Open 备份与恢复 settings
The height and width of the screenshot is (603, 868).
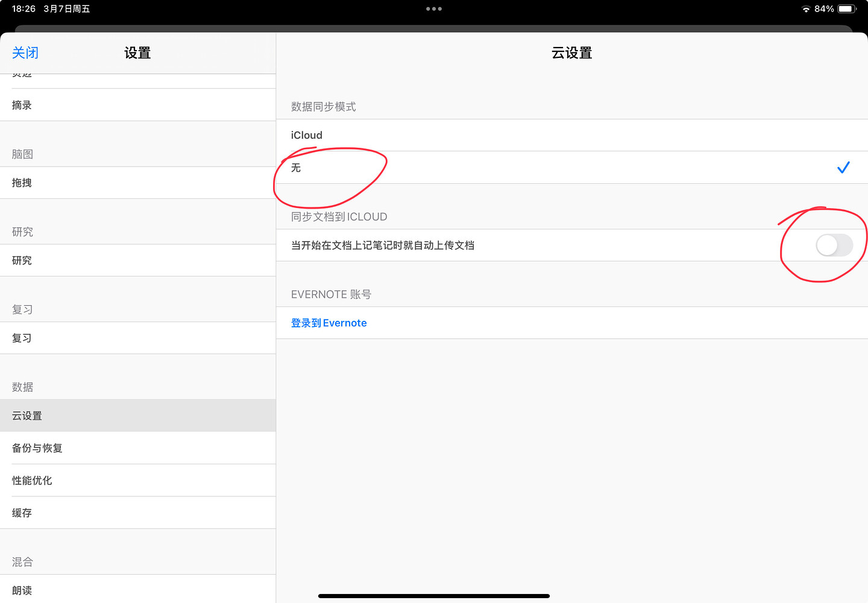click(x=138, y=448)
